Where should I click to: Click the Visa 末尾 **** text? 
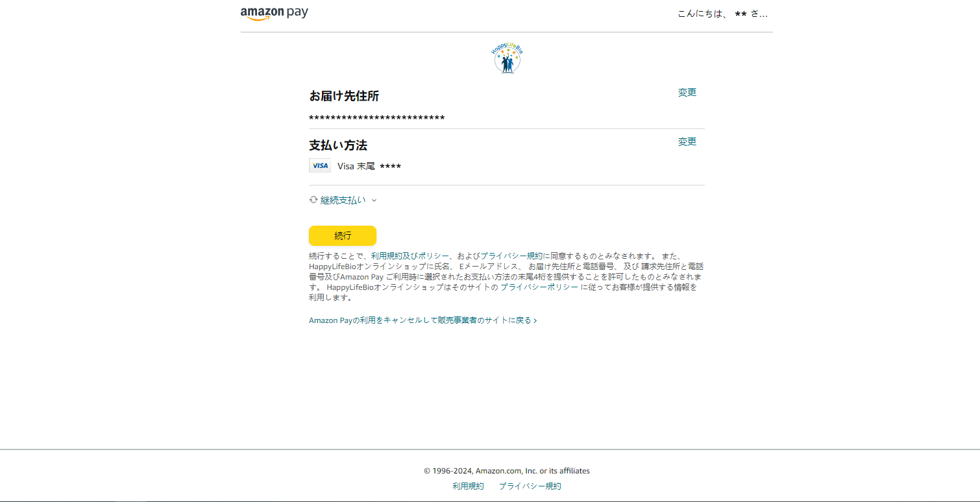369,167
